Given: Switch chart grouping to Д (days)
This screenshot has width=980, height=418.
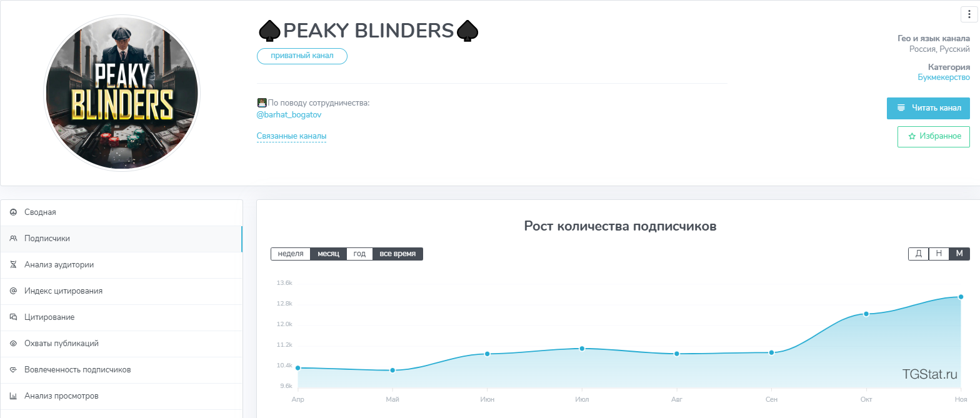Looking at the screenshot, I should click(918, 254).
